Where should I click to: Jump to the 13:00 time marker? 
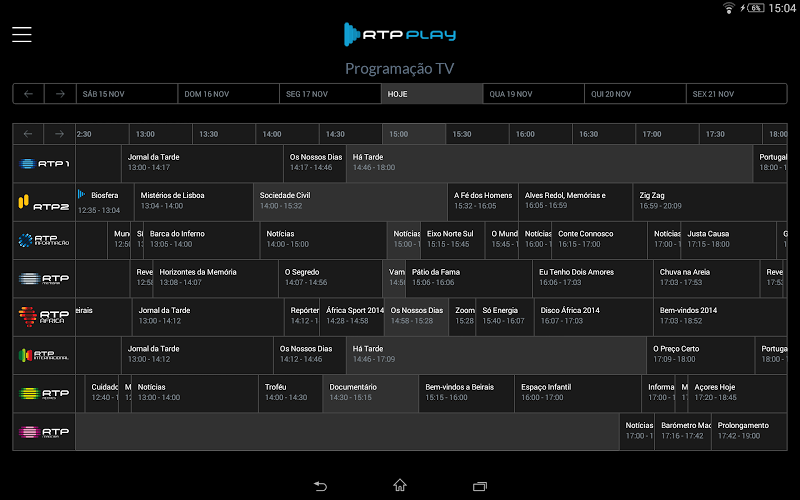160,134
